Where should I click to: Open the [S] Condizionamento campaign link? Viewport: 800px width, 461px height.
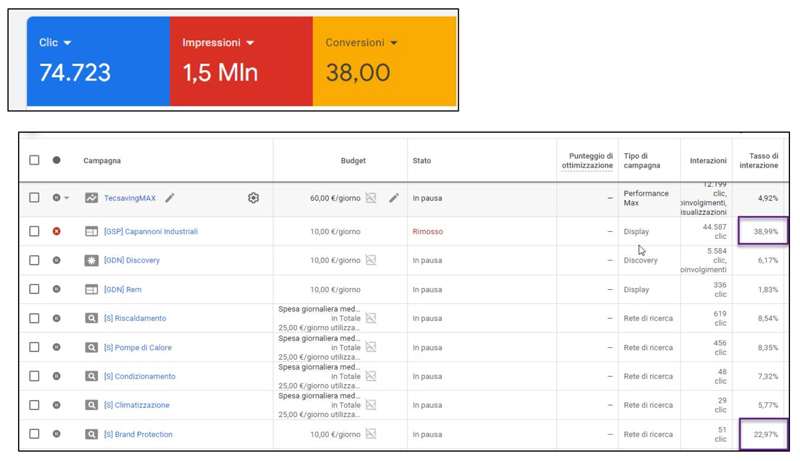(x=139, y=376)
